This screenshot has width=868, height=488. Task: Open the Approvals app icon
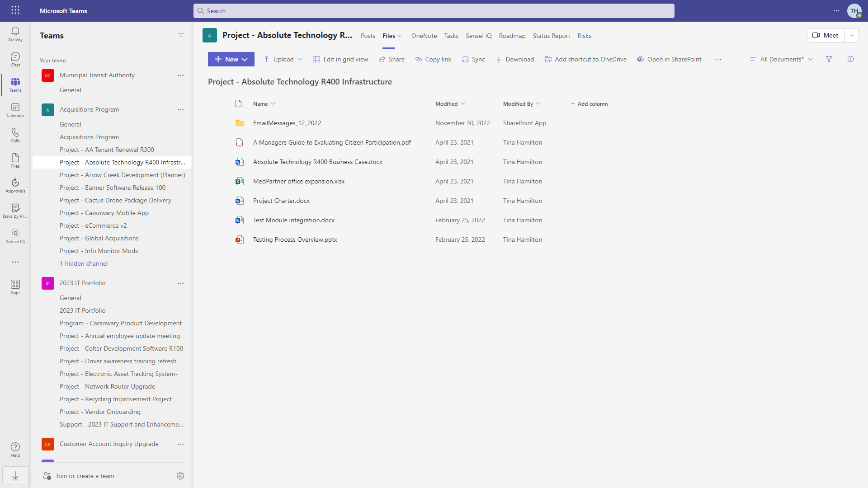tap(15, 185)
